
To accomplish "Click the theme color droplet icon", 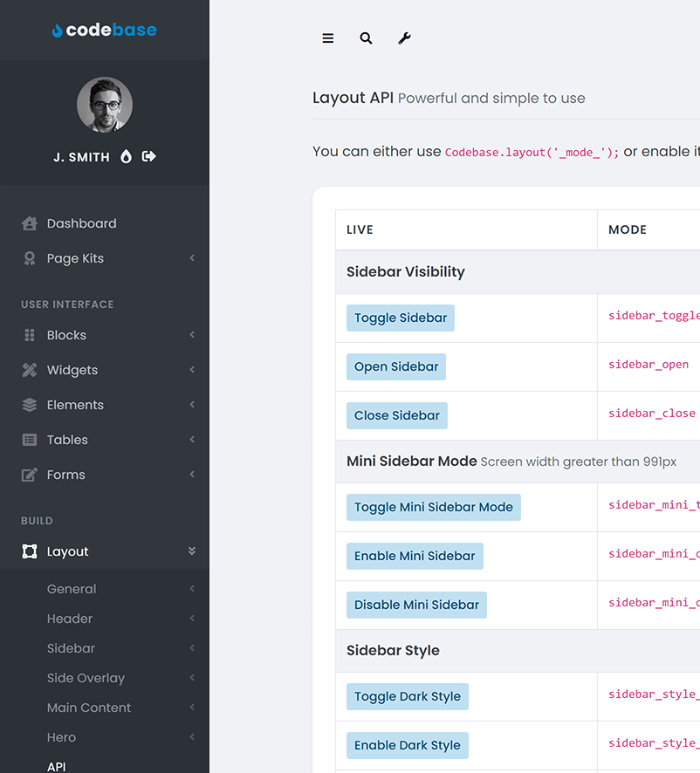I will [x=125, y=156].
